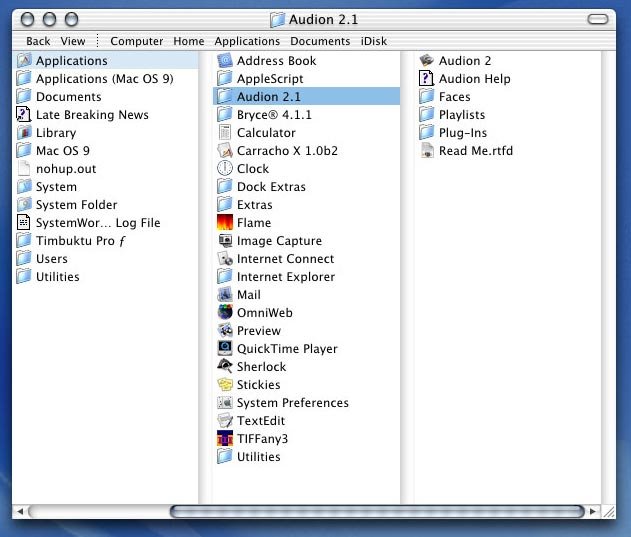631x537 pixels.
Task: Select the Faces folder
Action: click(x=508, y=97)
